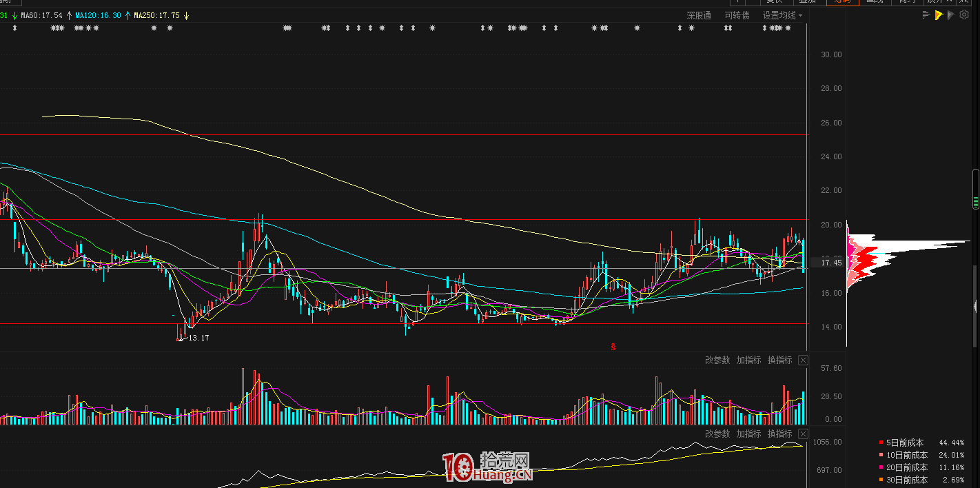Open the chip distribution settings gear
Viewport: 980px width, 488px height.
point(964,15)
